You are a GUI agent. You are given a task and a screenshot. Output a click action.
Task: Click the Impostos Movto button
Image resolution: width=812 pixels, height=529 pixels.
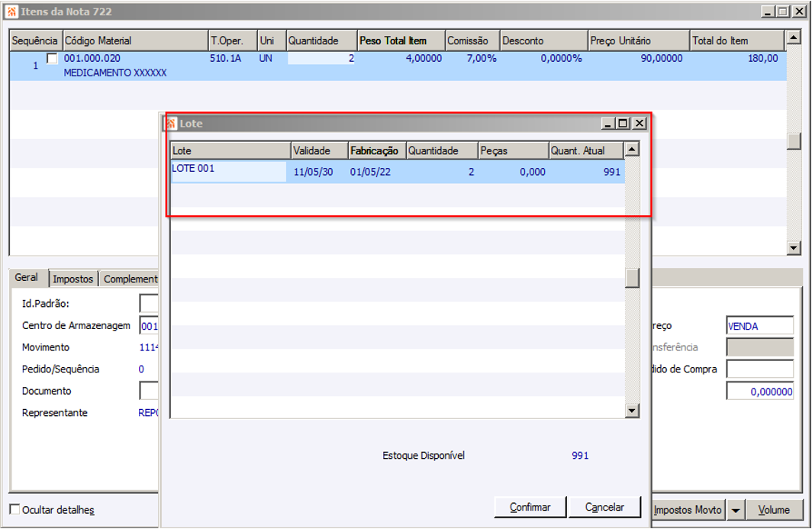tap(688, 510)
